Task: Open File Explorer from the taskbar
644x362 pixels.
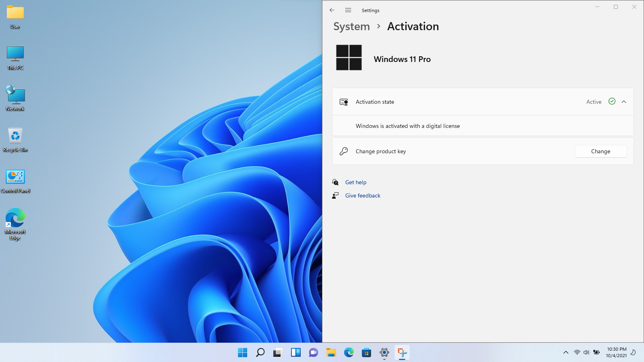Action: point(331,352)
